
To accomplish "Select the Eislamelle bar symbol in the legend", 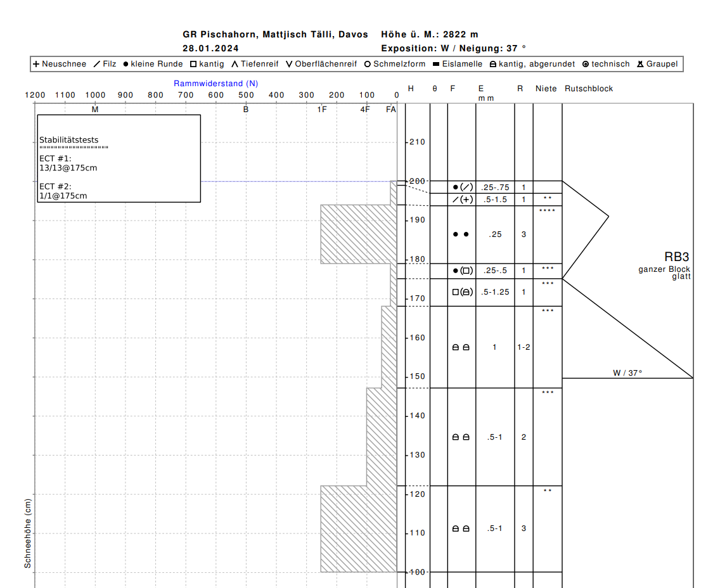I will click(x=436, y=64).
